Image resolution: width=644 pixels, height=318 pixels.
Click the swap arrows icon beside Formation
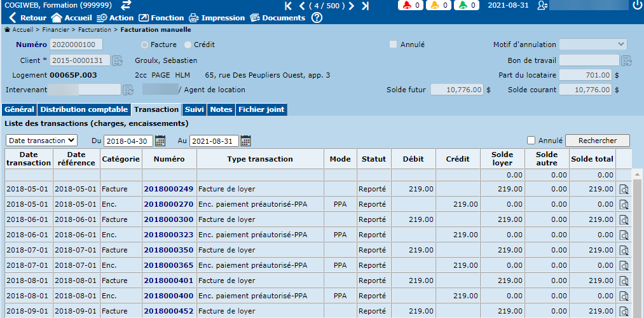coord(126,5)
